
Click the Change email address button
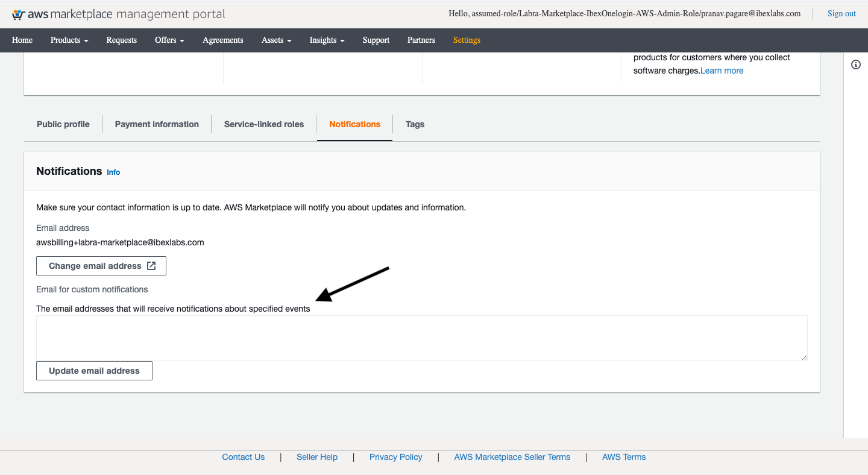101,266
